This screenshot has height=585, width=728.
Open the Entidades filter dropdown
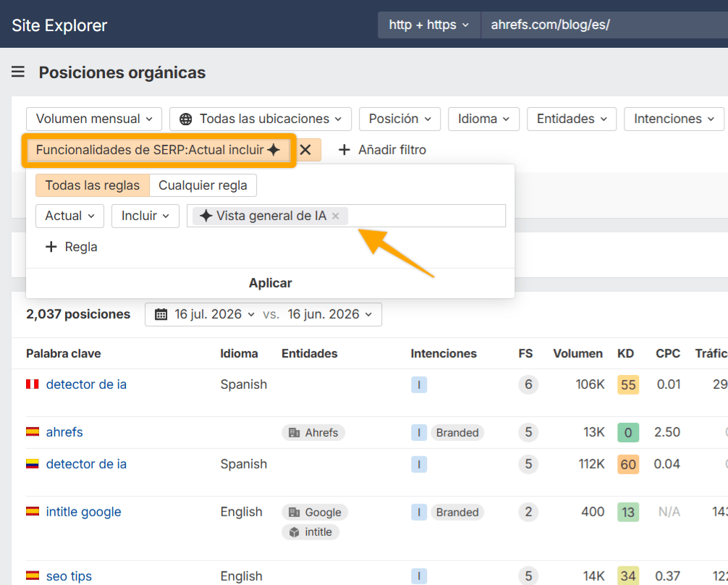click(x=572, y=119)
